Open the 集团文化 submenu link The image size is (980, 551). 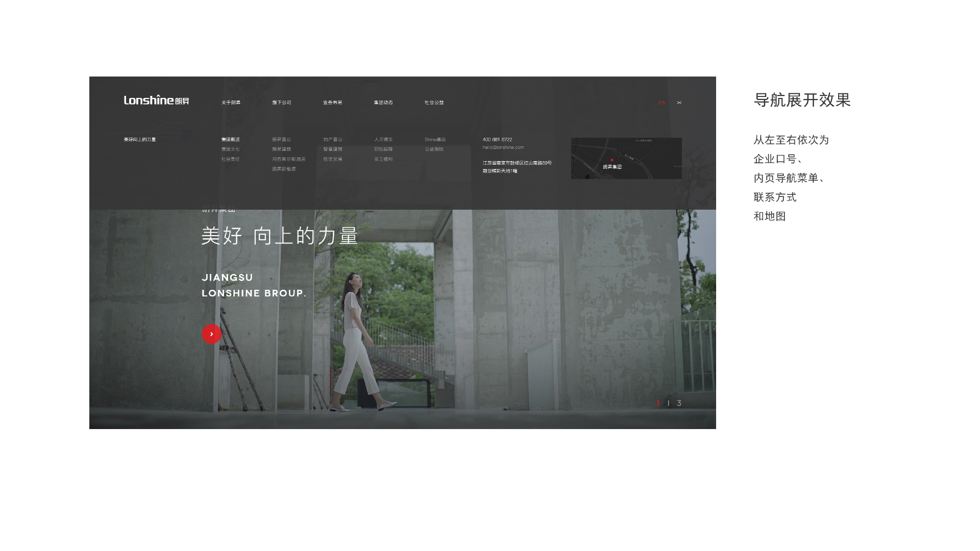[230, 149]
